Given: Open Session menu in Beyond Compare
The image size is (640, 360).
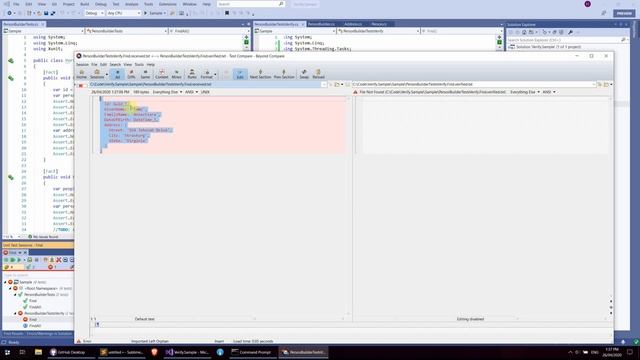Looking at the screenshot, I should (x=82, y=64).
